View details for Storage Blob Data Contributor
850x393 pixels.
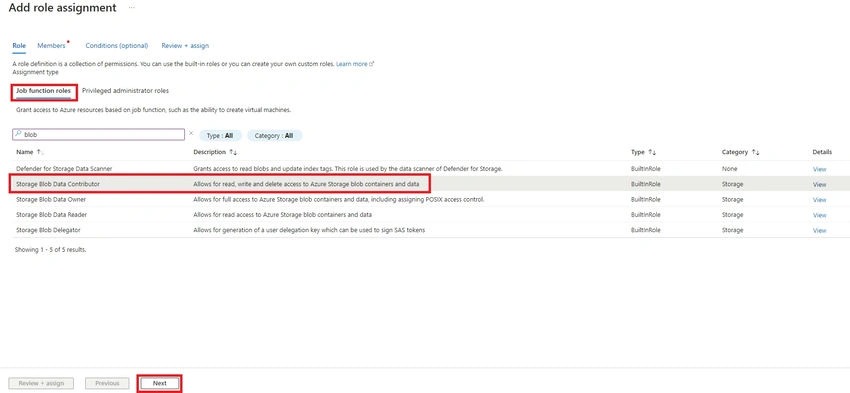click(x=820, y=184)
